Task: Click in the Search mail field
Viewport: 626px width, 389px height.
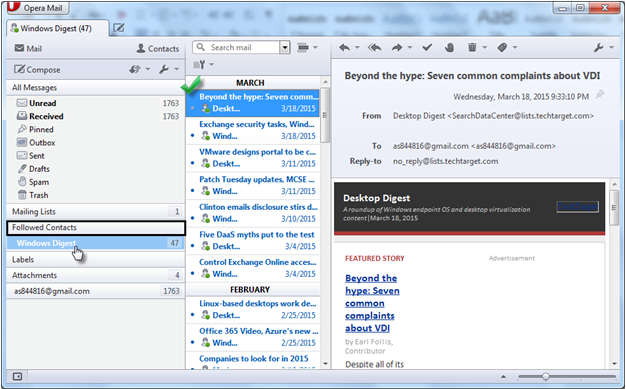Action: click(244, 48)
